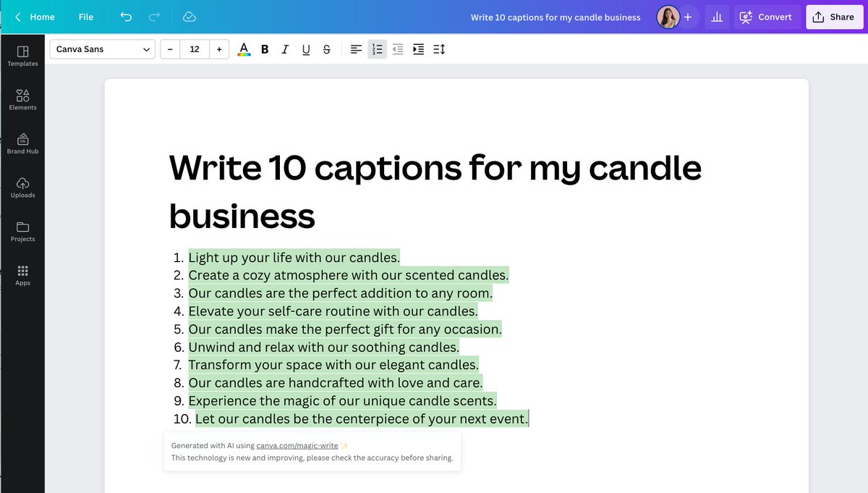Click the cloud sync status icon
The height and width of the screenshot is (493, 868).
[x=189, y=16]
